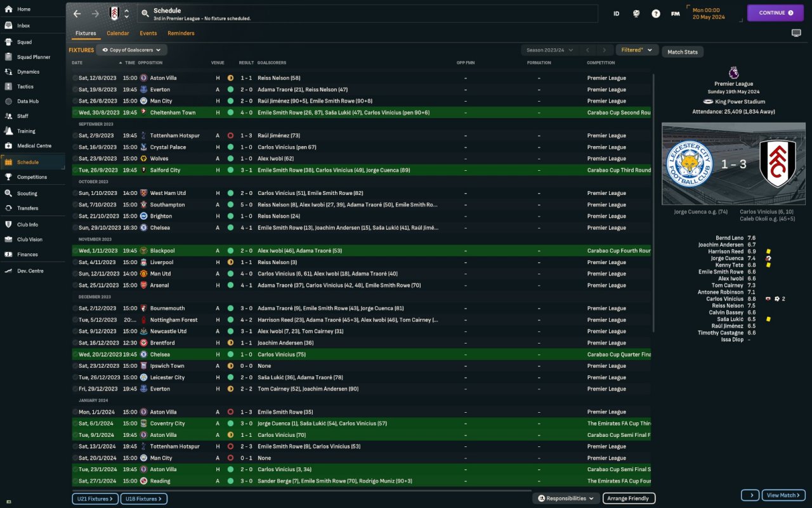Toggle selection circle for Man City 26/8/2023 row

pos(75,101)
